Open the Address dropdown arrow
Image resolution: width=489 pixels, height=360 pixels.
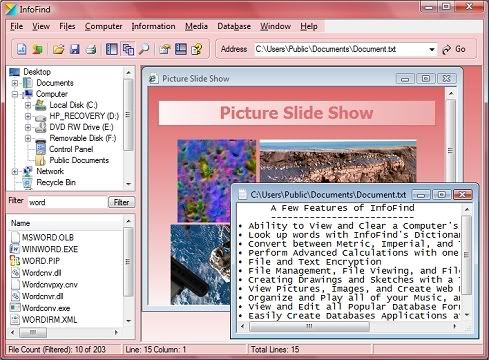[x=432, y=49]
